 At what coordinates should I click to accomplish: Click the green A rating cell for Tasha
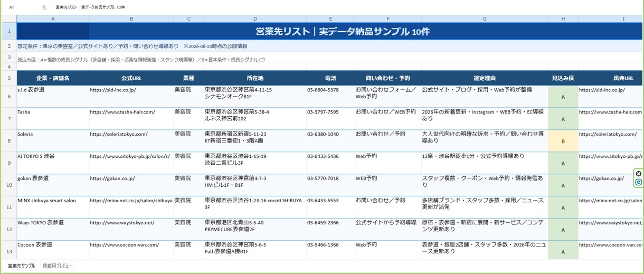coord(563,119)
